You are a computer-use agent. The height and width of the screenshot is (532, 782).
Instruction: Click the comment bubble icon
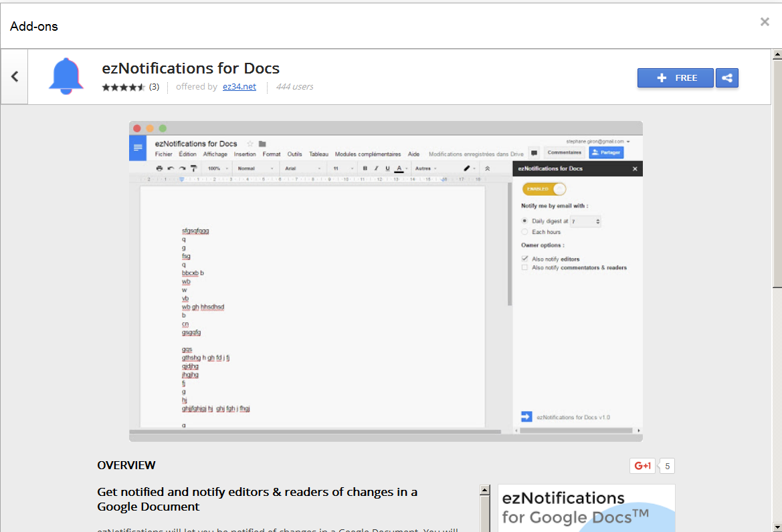pos(534,152)
